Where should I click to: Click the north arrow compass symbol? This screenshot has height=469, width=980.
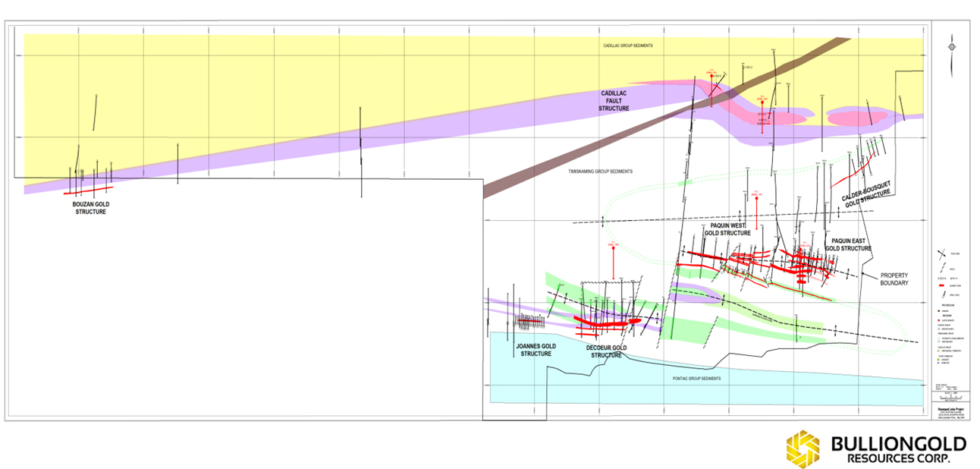click(x=952, y=46)
